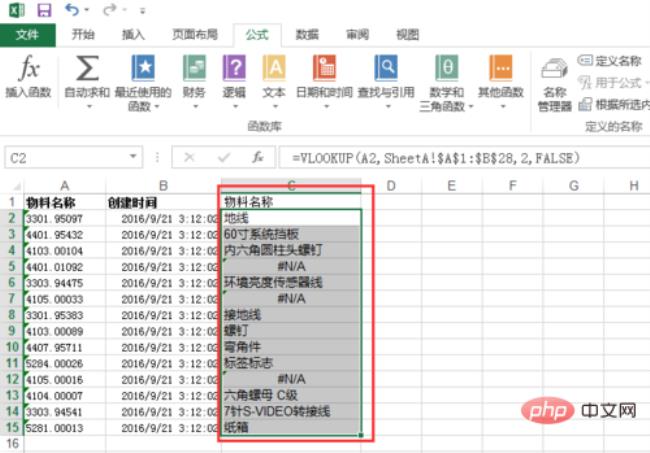Select column F header
Image resolution: width=650 pixels, height=453 pixels.
(x=513, y=186)
